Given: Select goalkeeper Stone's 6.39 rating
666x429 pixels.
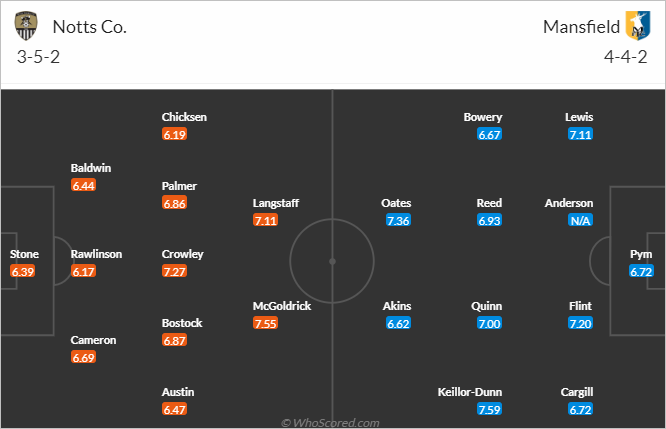Looking at the screenshot, I should click(x=23, y=271).
